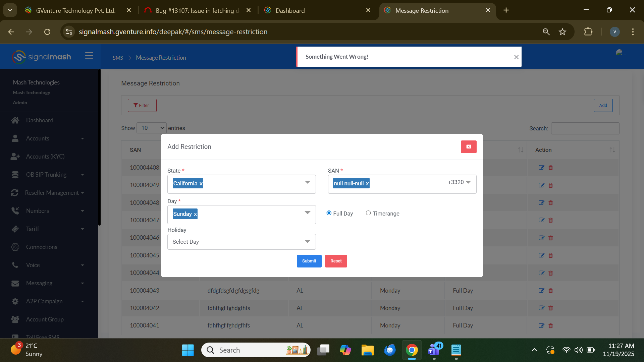
Task: Bookmark page with star icon
Action: 562,32
